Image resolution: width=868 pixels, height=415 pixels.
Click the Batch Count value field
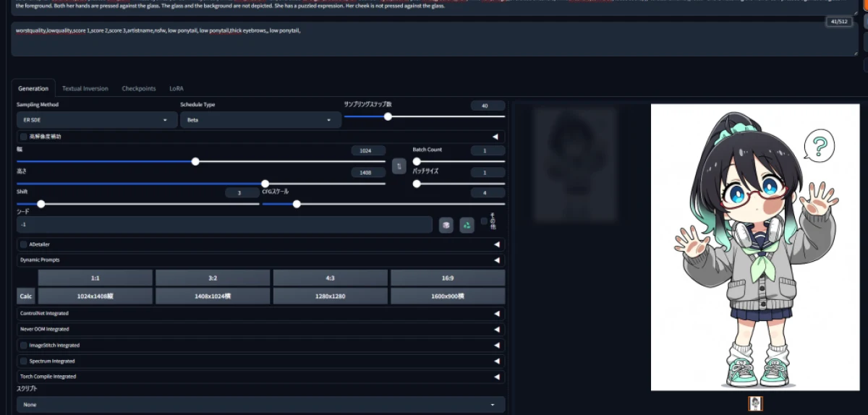coord(488,150)
